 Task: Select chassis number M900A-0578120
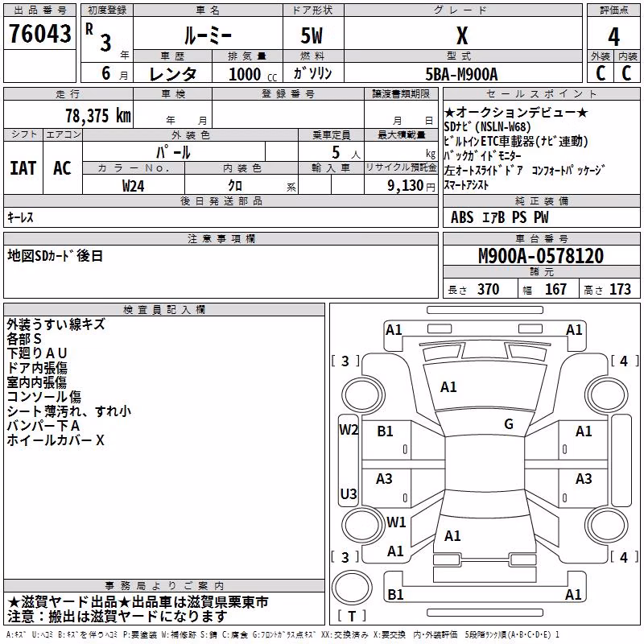pos(541,256)
